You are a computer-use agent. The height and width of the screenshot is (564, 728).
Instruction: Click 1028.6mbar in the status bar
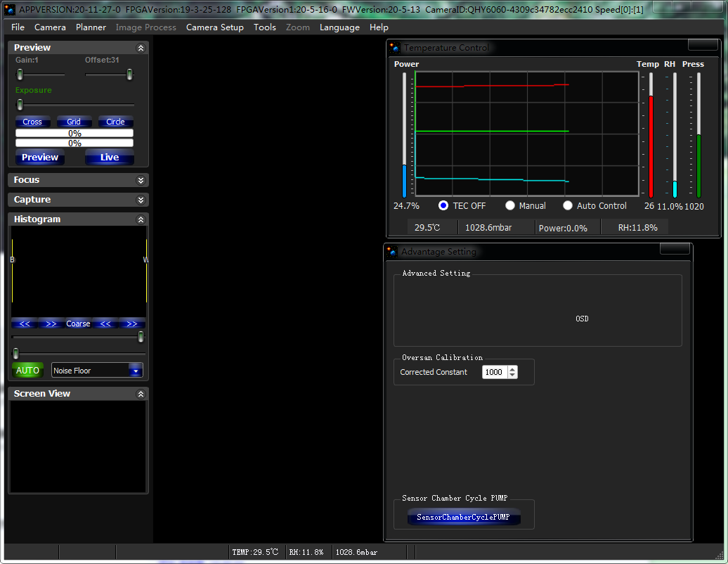(356, 552)
